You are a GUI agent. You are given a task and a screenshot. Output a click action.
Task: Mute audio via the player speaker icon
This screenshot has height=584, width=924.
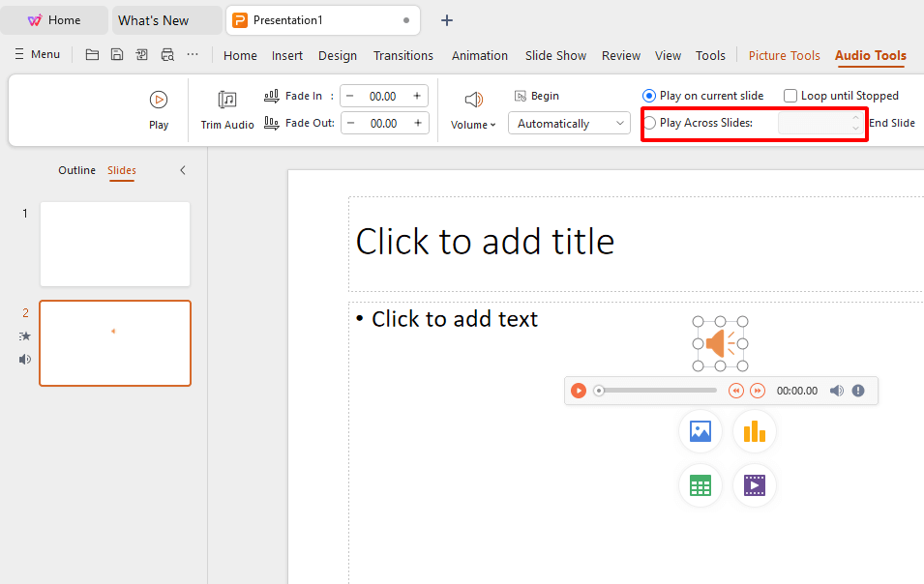click(836, 391)
